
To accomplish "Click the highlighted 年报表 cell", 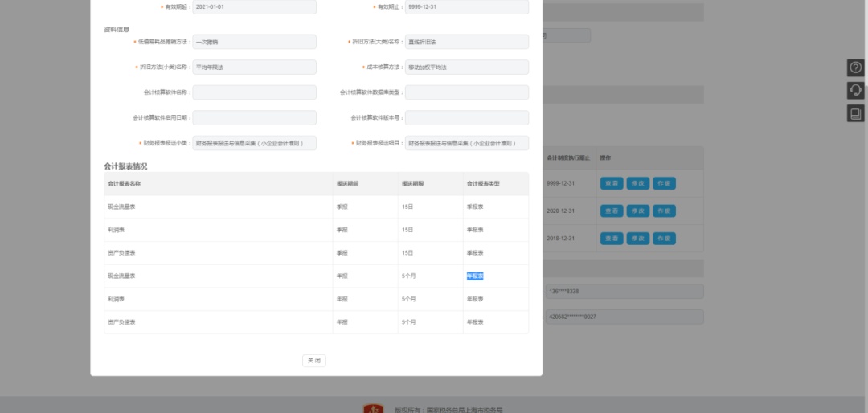I will 475,276.
